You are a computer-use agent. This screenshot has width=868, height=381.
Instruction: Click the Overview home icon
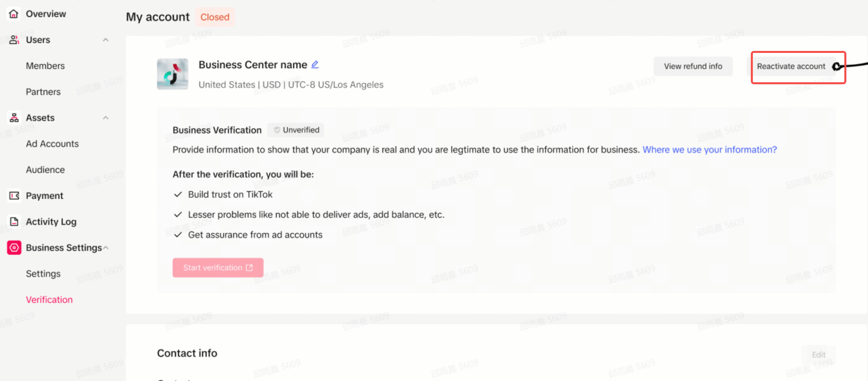14,14
